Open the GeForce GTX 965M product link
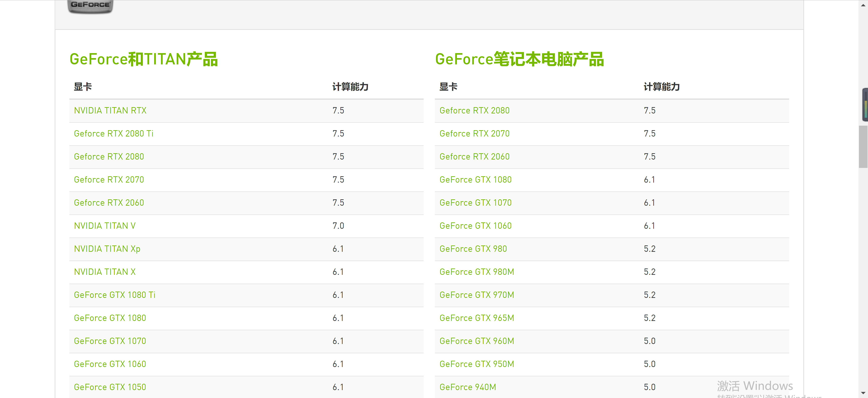The height and width of the screenshot is (398, 868). point(476,318)
